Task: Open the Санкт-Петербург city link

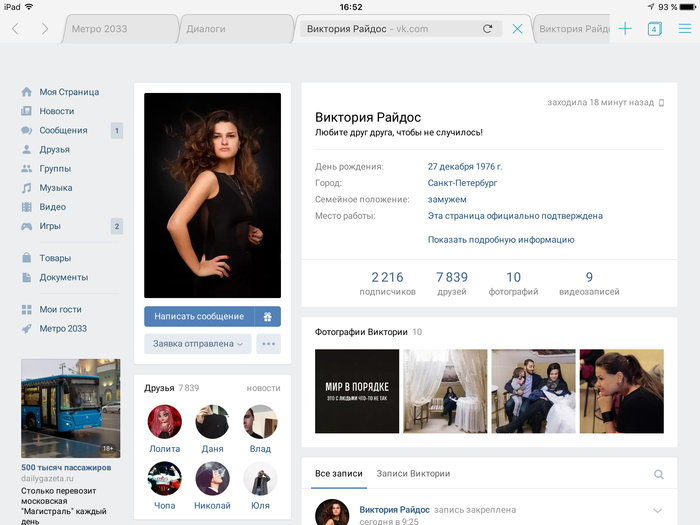Action: [462, 183]
